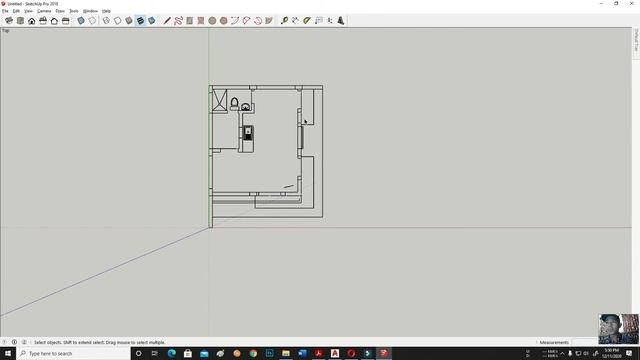Select the Freehand drawing tool

point(178,20)
